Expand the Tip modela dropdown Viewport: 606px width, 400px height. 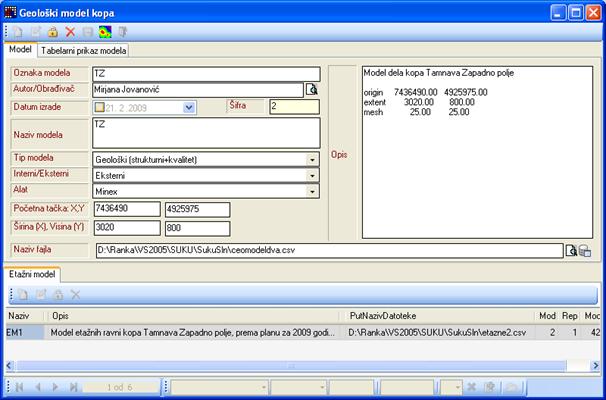312,158
